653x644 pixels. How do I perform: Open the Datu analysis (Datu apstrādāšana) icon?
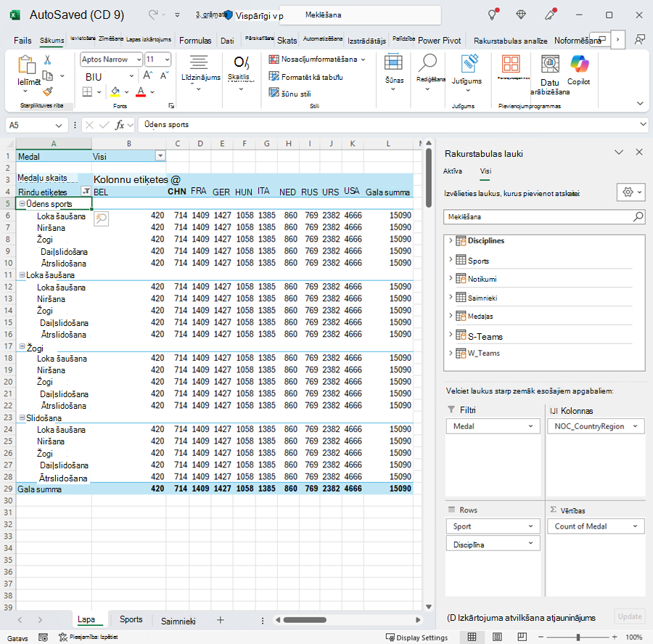[x=550, y=64]
